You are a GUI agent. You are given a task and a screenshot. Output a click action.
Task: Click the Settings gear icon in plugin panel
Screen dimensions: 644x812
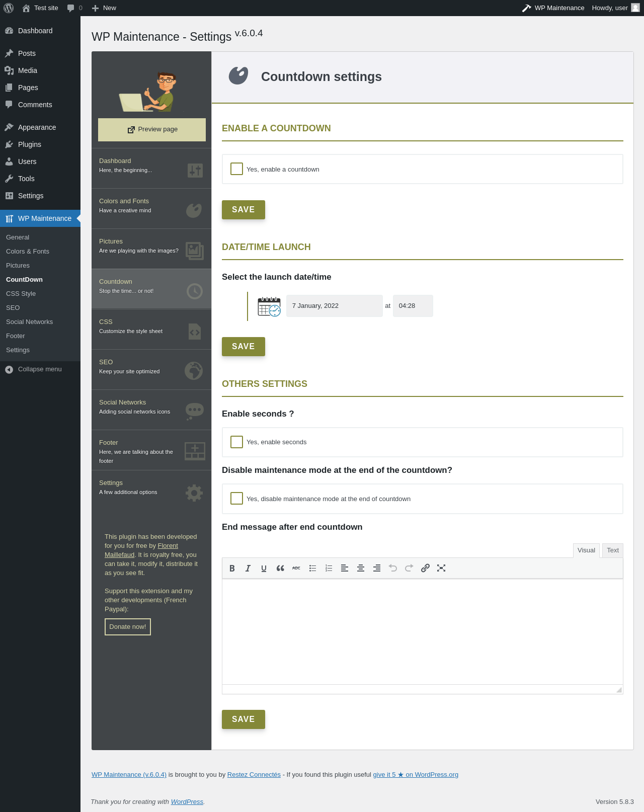click(194, 493)
